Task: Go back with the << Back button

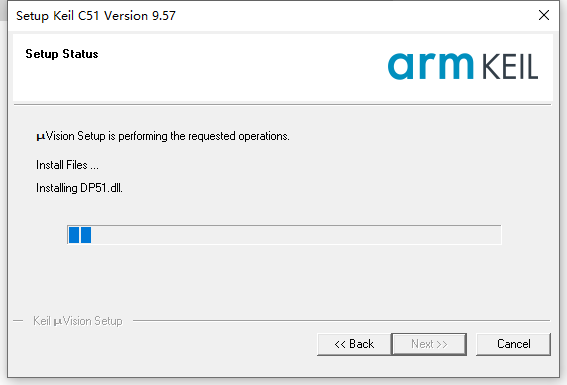Action: (354, 344)
